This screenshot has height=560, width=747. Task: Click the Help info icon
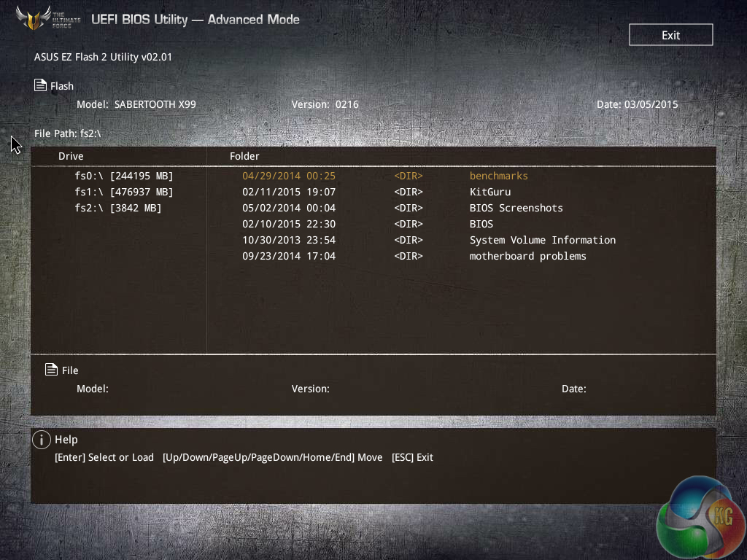[42, 440]
